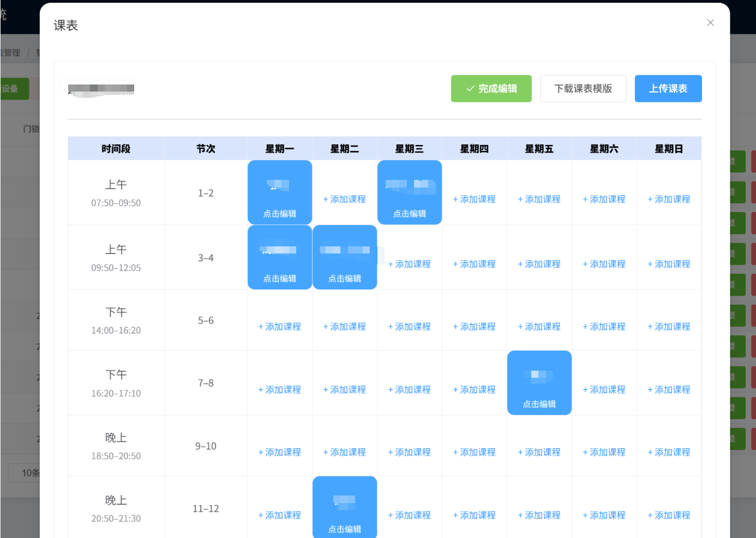Image resolution: width=756 pixels, height=538 pixels.
Task: Close the 课表 dialog with the X icon
Action: [710, 22]
